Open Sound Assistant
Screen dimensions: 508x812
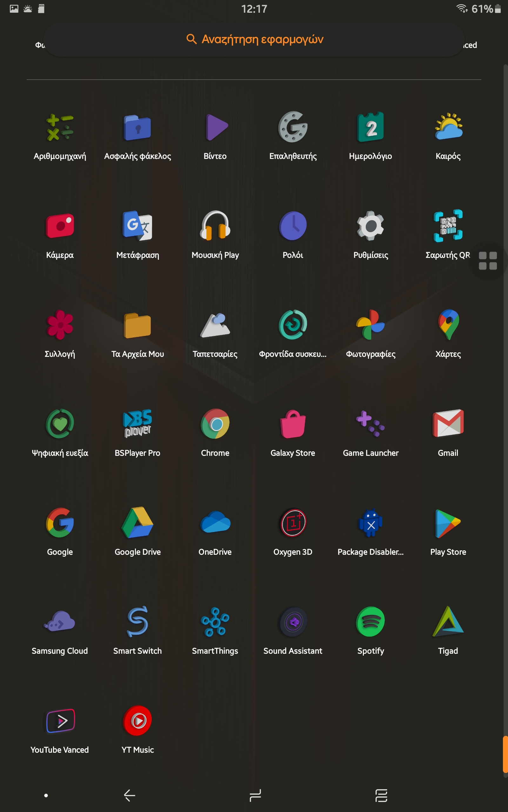293,622
